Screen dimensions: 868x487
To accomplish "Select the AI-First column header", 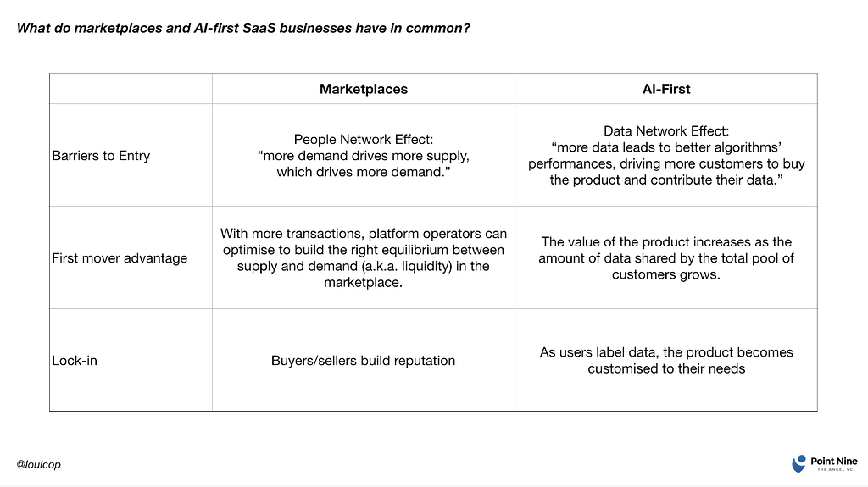I will tap(666, 89).
